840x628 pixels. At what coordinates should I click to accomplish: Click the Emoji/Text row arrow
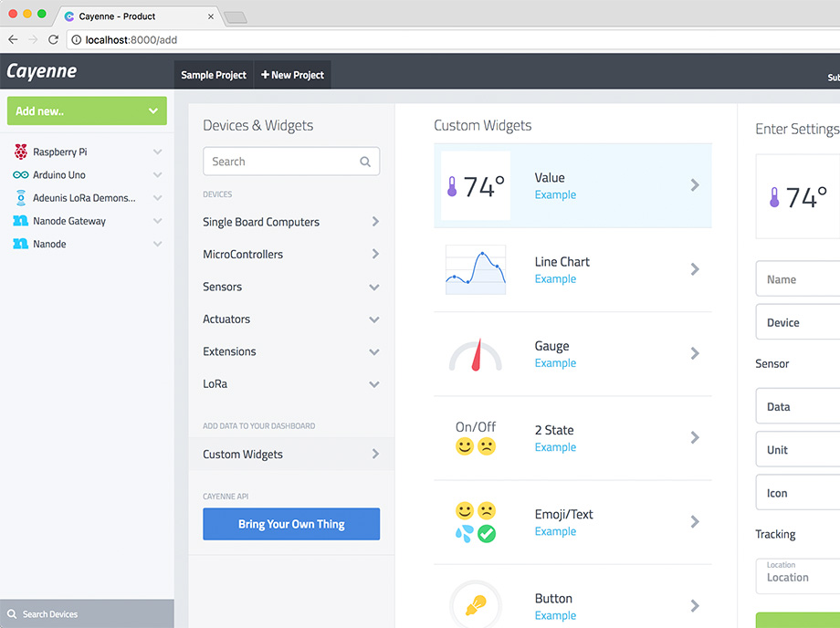694,521
